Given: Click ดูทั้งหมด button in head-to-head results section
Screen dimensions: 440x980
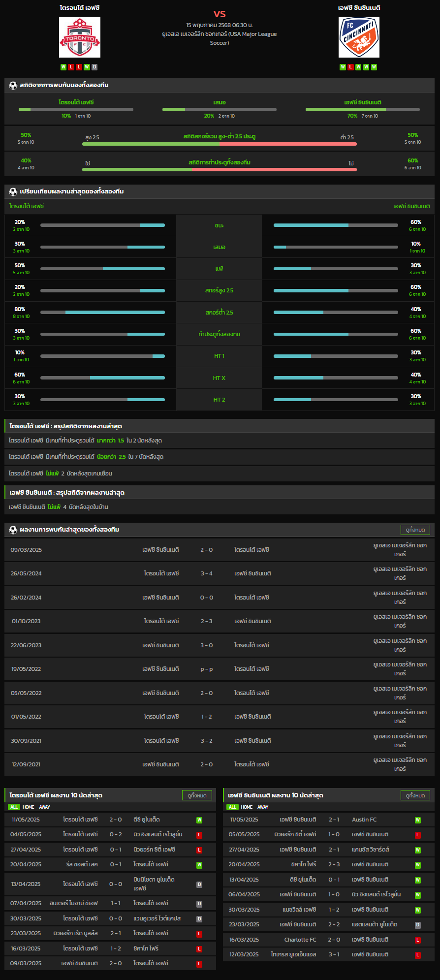Looking at the screenshot, I should coord(415,530).
